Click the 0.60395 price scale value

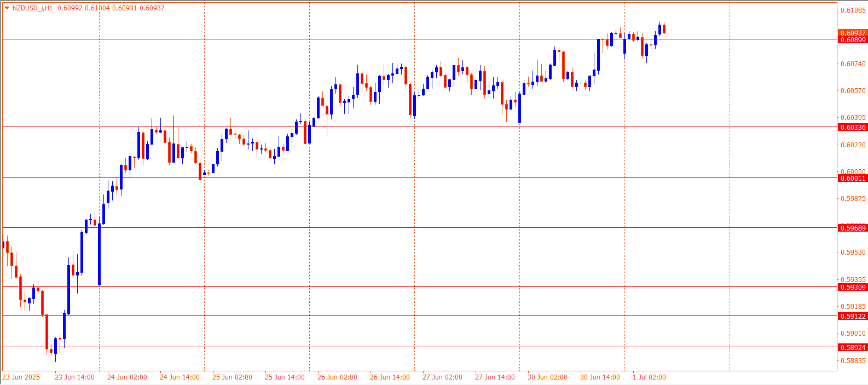click(853, 118)
